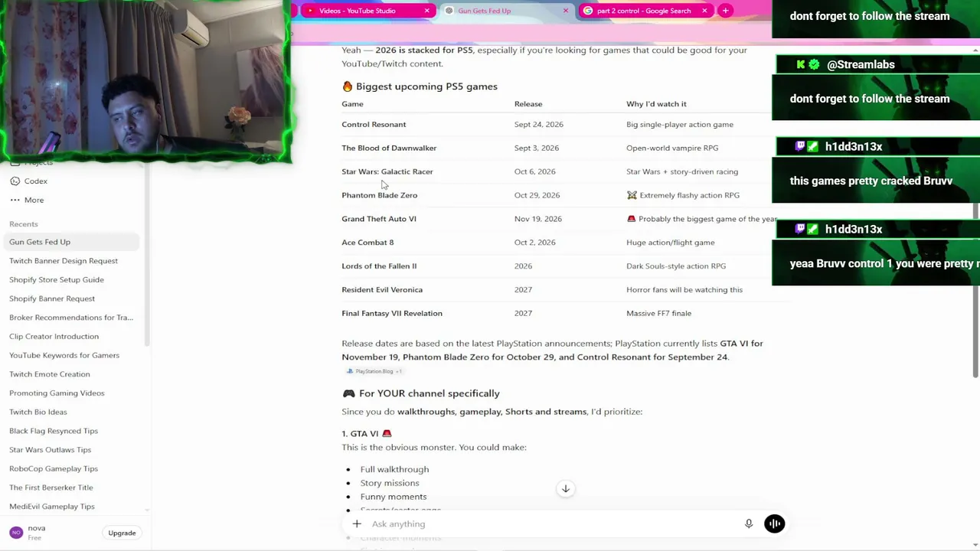Click the Story missions bullet item

[x=390, y=484]
